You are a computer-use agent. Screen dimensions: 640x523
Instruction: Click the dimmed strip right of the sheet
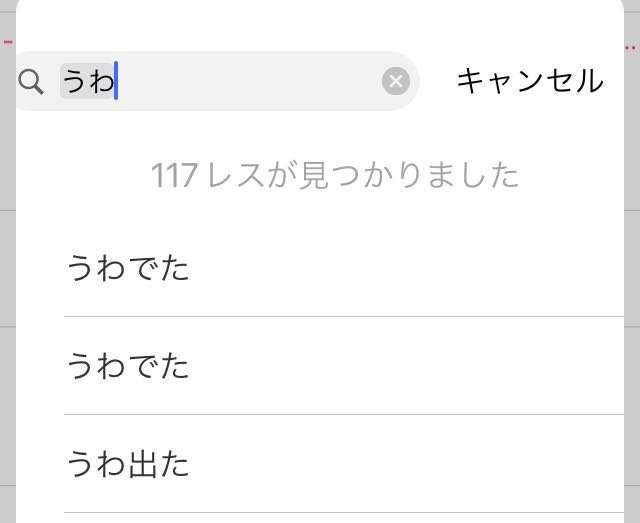633,300
